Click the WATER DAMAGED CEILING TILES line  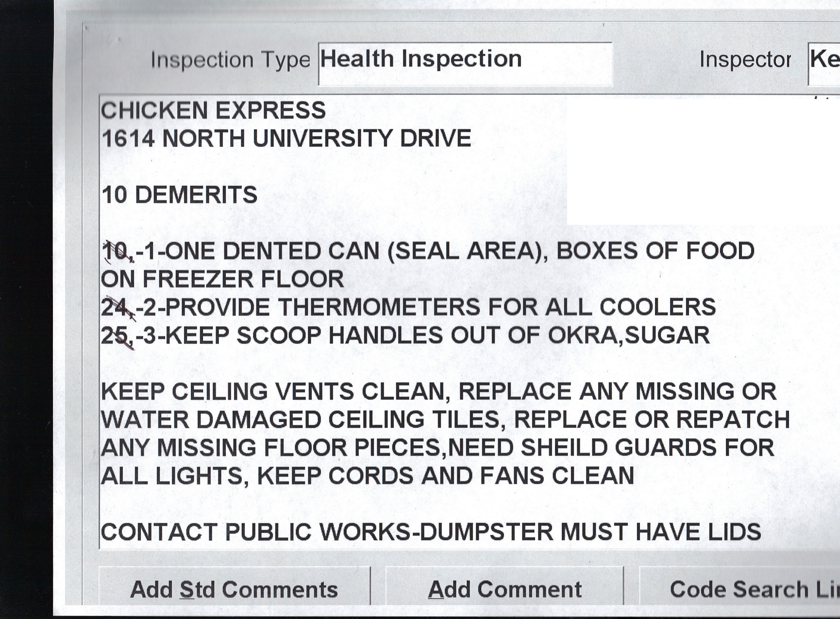[445, 419]
